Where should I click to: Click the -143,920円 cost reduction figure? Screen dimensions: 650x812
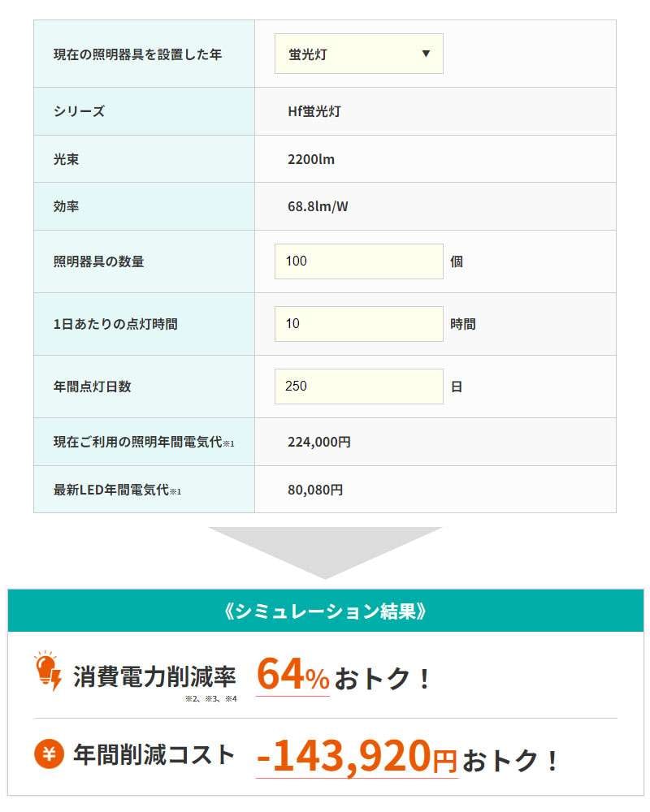pyautogui.click(x=357, y=756)
